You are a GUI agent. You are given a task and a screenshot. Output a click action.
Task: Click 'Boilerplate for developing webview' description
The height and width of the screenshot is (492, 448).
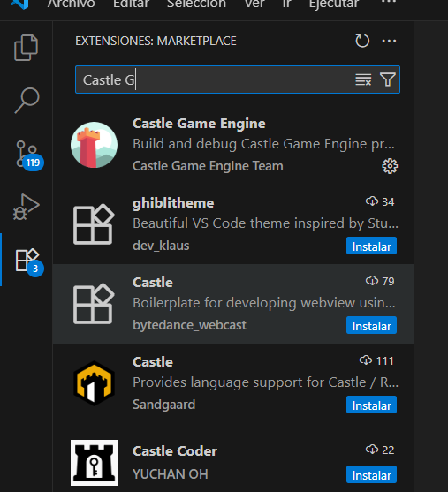click(x=264, y=303)
